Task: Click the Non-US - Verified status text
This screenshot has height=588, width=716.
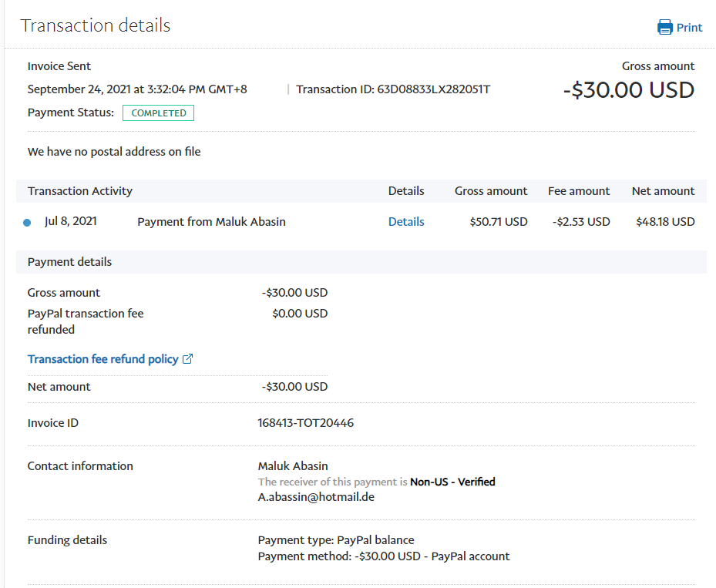Action: 452,482
